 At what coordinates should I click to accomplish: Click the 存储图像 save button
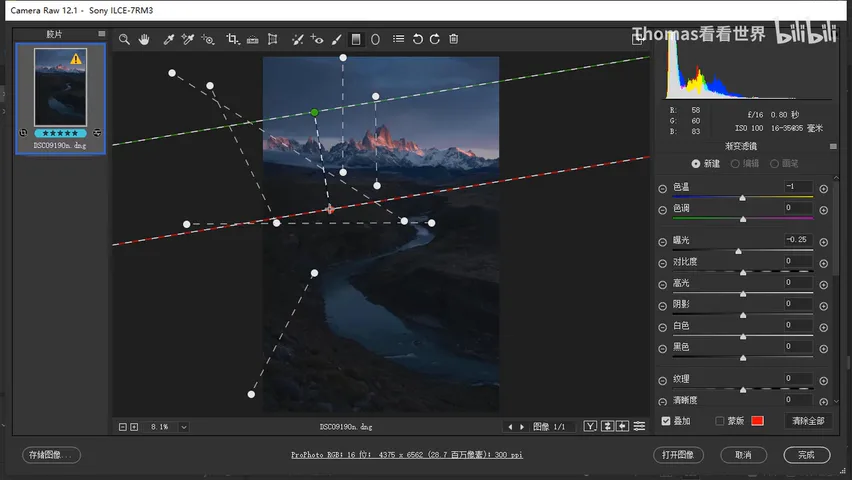51,455
